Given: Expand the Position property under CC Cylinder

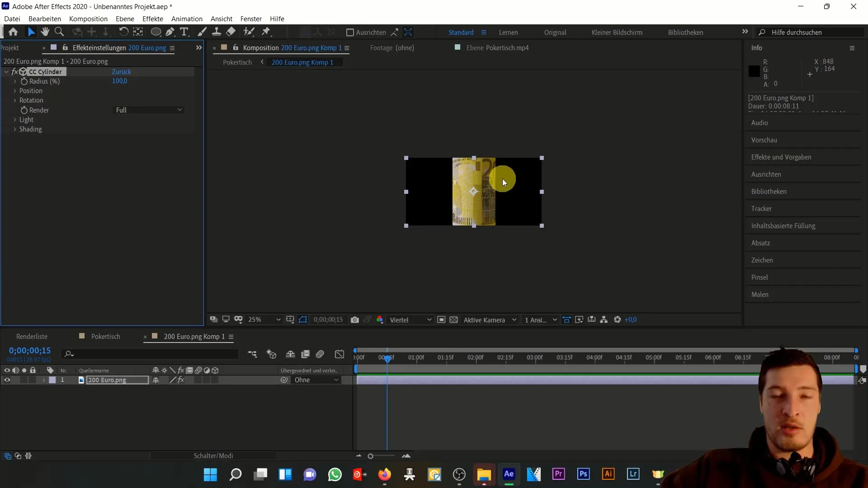Looking at the screenshot, I should 15,90.
